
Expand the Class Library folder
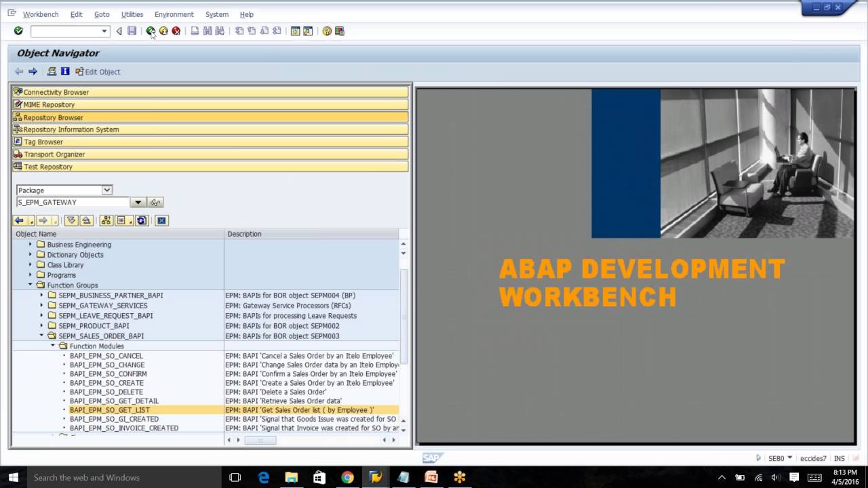[30, 264]
